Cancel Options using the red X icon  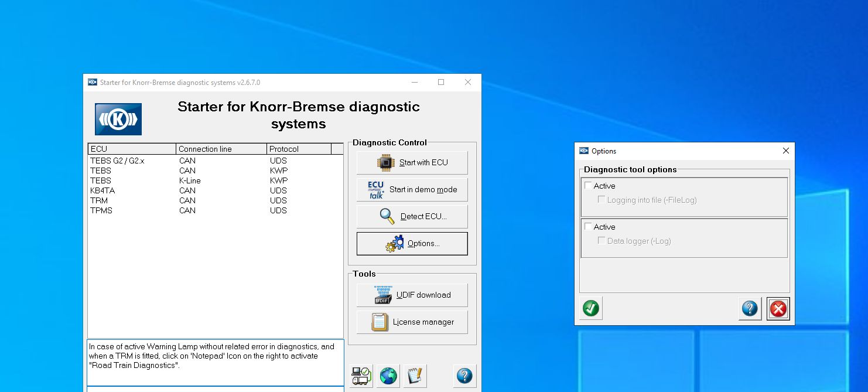778,308
